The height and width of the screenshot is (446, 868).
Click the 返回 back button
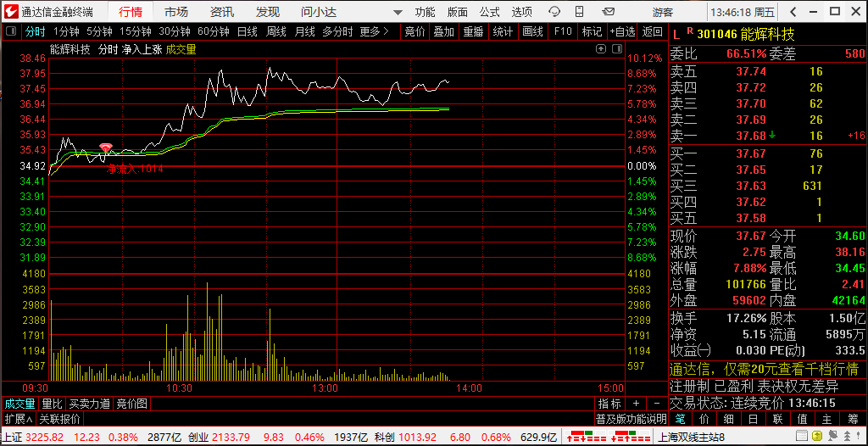(x=653, y=31)
